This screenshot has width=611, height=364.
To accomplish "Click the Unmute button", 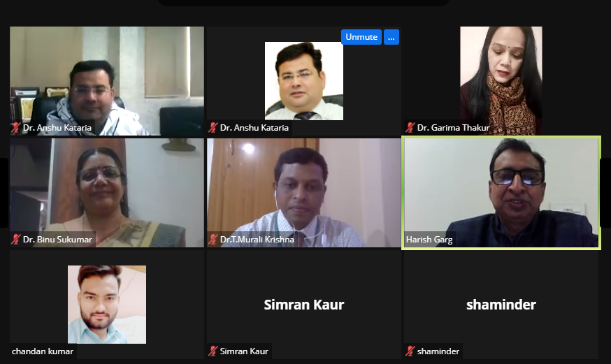I will click(361, 37).
